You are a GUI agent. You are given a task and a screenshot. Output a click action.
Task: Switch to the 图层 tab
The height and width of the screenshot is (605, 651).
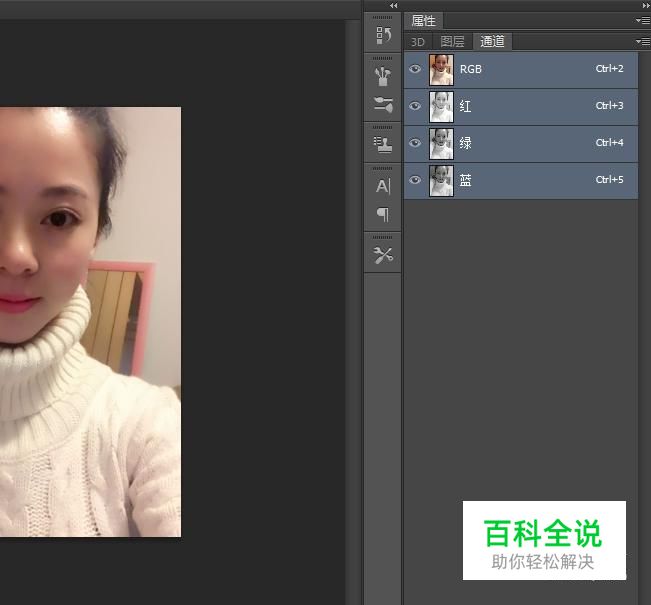[x=452, y=42]
